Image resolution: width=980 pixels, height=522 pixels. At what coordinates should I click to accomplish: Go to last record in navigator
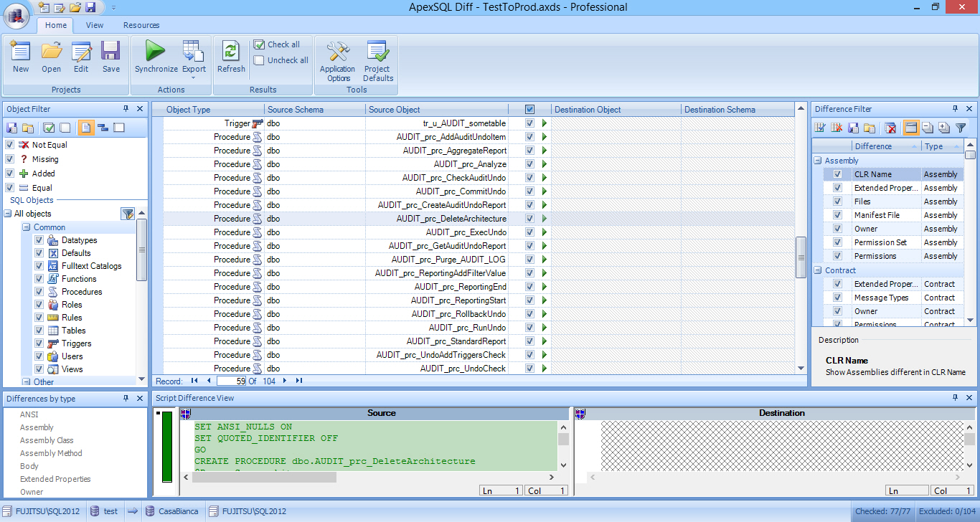299,381
